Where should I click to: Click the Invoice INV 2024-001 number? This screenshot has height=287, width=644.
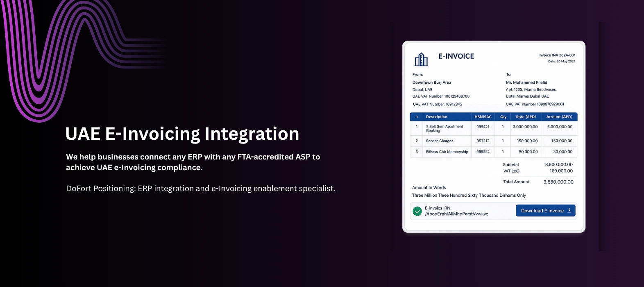tap(557, 55)
